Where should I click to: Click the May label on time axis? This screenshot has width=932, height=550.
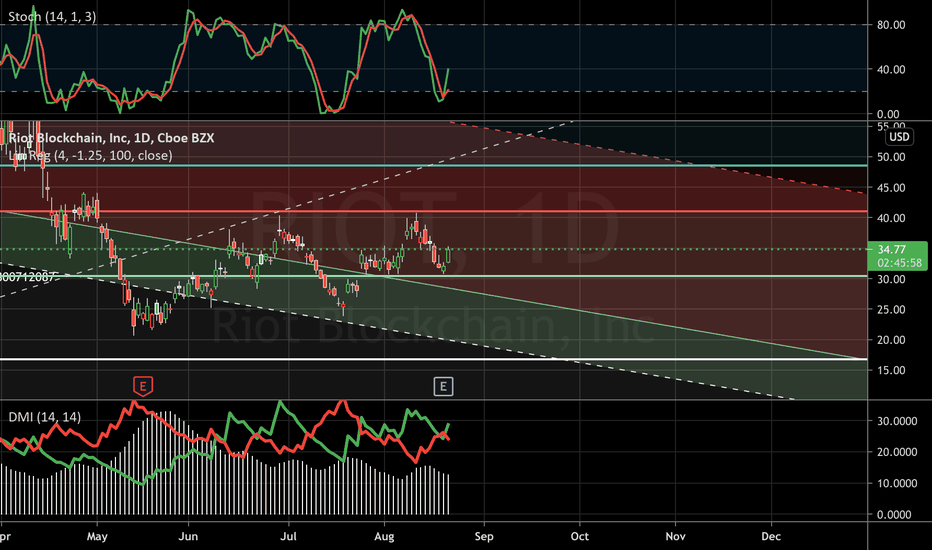pos(97,536)
